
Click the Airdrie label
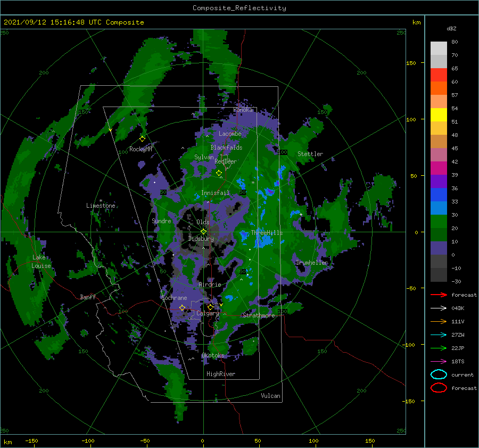(x=210, y=284)
